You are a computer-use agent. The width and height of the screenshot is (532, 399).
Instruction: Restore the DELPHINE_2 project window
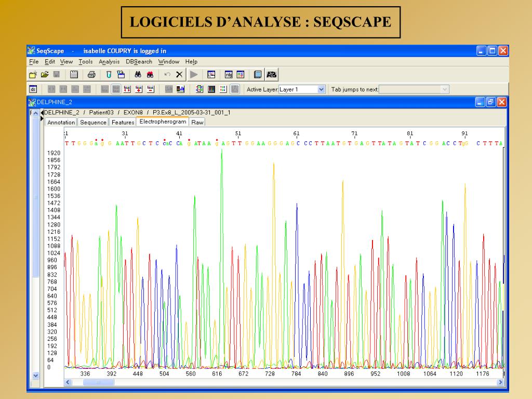(490, 102)
